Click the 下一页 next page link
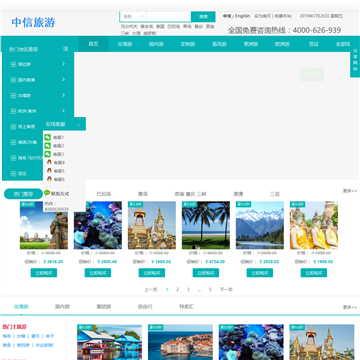The width and height of the screenshot is (360, 360). click(226, 289)
